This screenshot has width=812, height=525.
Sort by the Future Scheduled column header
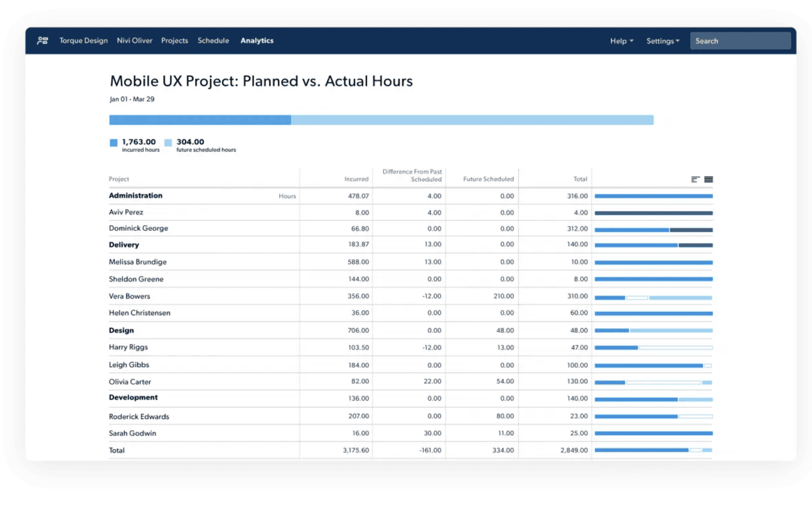click(488, 179)
